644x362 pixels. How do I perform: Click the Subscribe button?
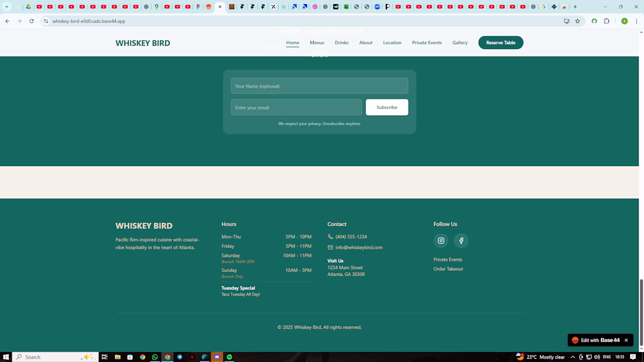387,107
